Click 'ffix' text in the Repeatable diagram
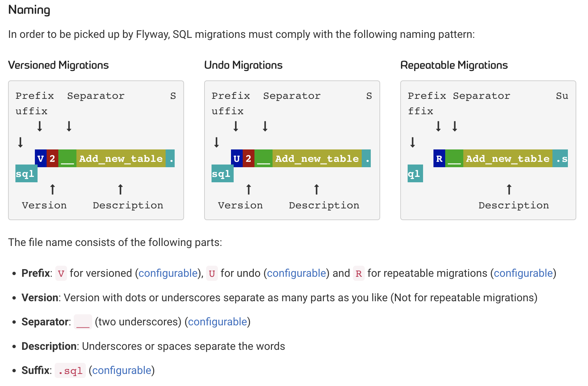Screen dimensions: 588x386 pyautogui.click(x=421, y=111)
